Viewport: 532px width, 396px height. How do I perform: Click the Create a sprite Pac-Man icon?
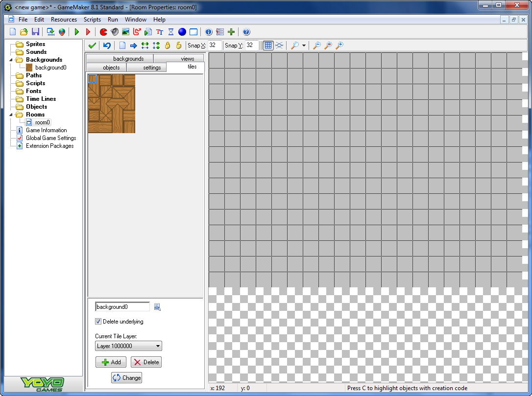click(x=103, y=32)
